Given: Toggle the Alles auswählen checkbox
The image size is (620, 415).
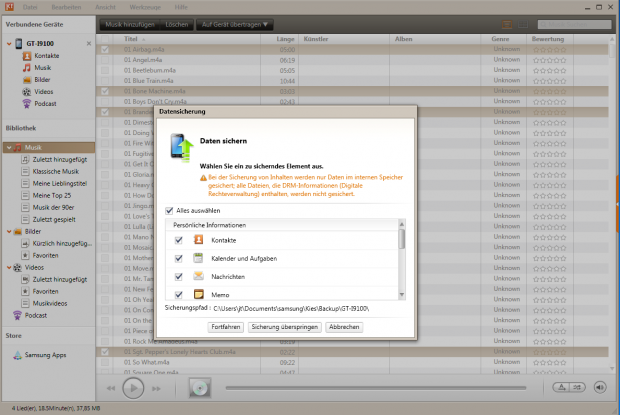Looking at the screenshot, I should [x=168, y=211].
